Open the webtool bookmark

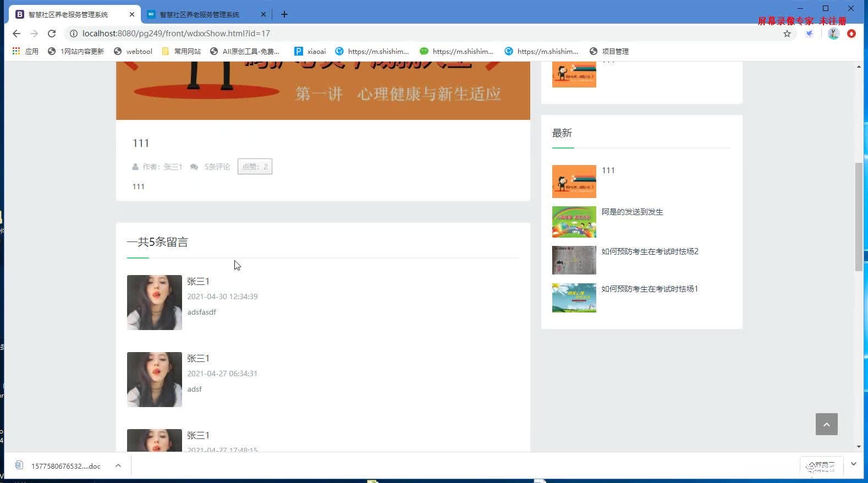pos(133,51)
